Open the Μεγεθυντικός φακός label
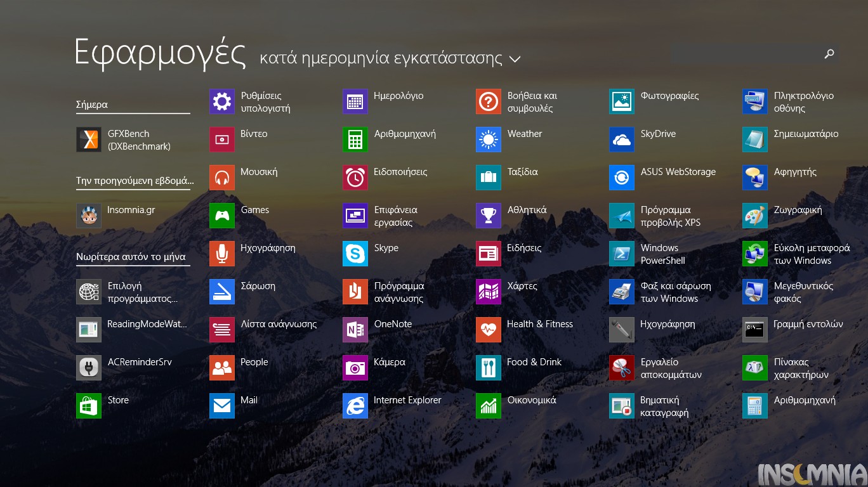The image size is (868, 487). click(803, 292)
